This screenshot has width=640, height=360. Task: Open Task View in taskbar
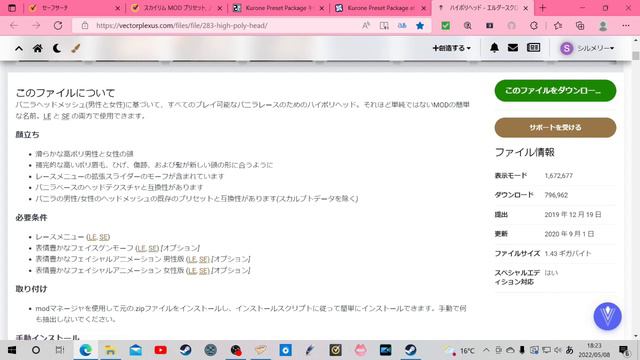pyautogui.click(x=60, y=350)
